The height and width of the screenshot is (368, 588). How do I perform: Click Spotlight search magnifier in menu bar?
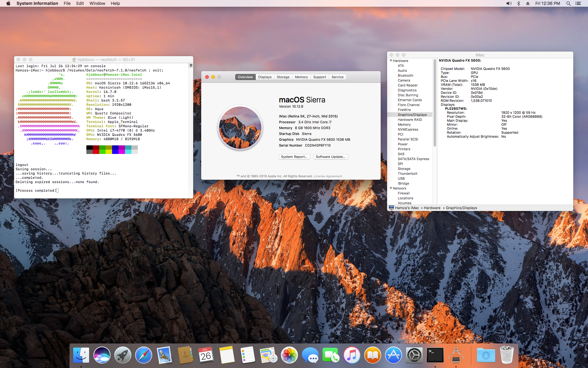[x=568, y=3]
